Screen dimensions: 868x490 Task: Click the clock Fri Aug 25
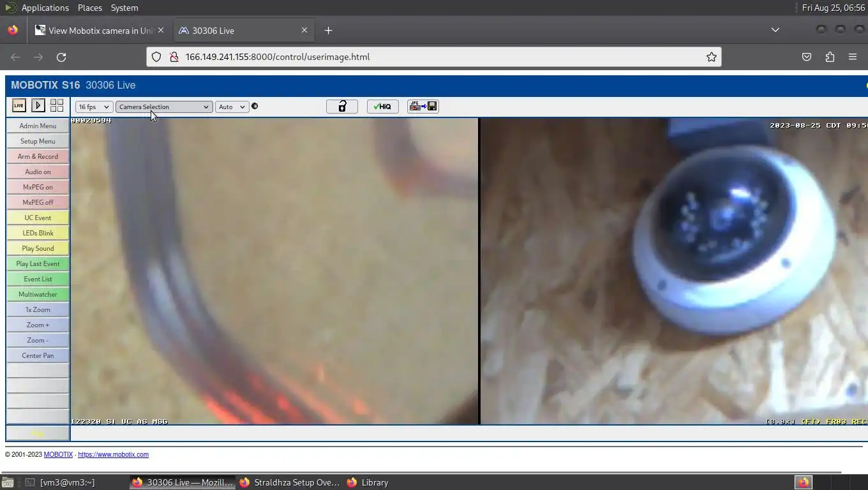(833, 8)
